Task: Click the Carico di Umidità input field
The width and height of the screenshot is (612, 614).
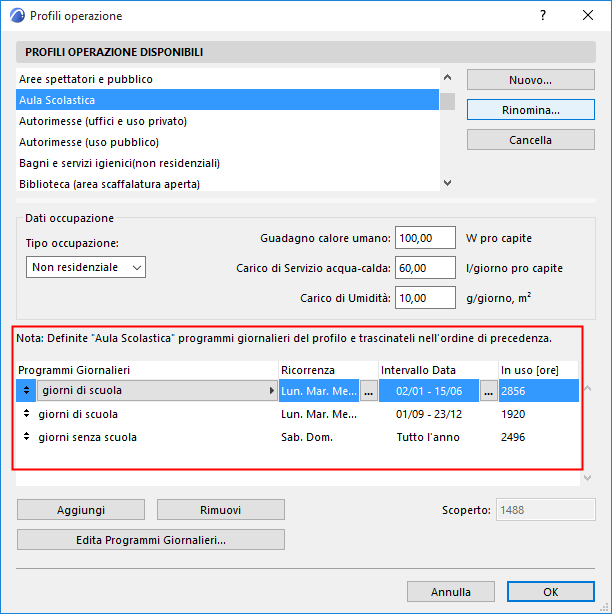Action: [425, 298]
